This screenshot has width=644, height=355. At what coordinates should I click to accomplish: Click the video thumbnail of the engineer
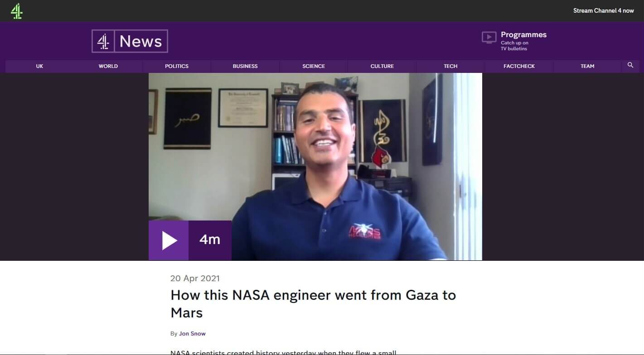pos(315,167)
